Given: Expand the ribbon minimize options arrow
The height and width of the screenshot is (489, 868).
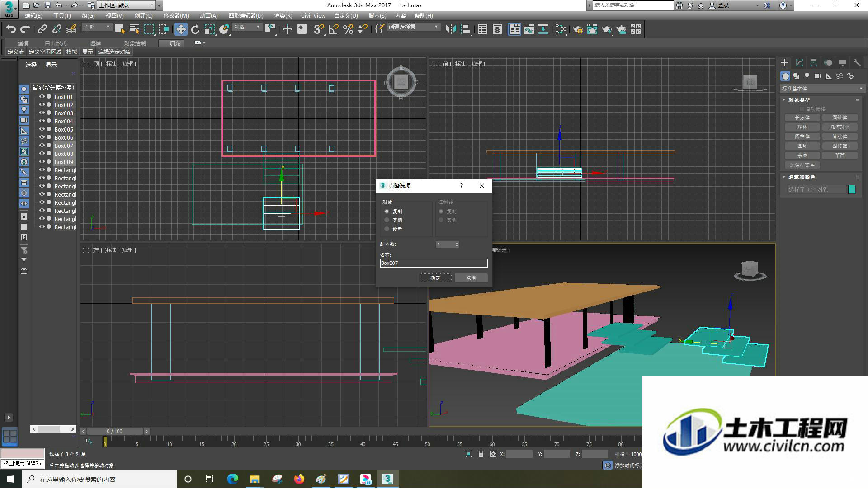Looking at the screenshot, I should (x=204, y=43).
